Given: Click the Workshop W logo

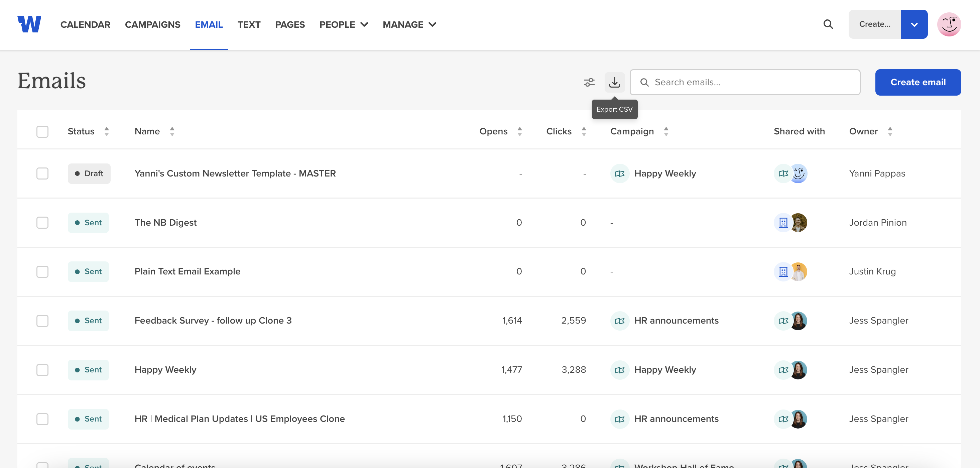Looking at the screenshot, I should pyautogui.click(x=29, y=24).
